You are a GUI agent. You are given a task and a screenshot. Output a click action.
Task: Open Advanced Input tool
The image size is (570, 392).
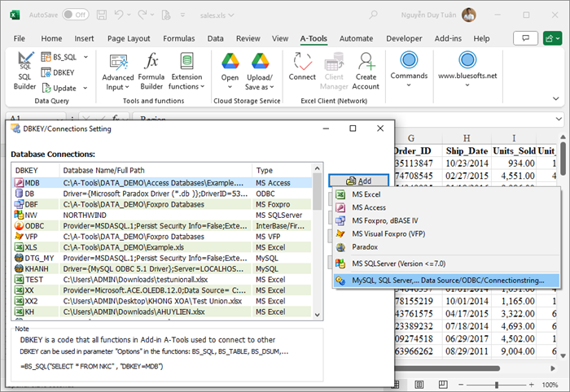[x=118, y=72]
